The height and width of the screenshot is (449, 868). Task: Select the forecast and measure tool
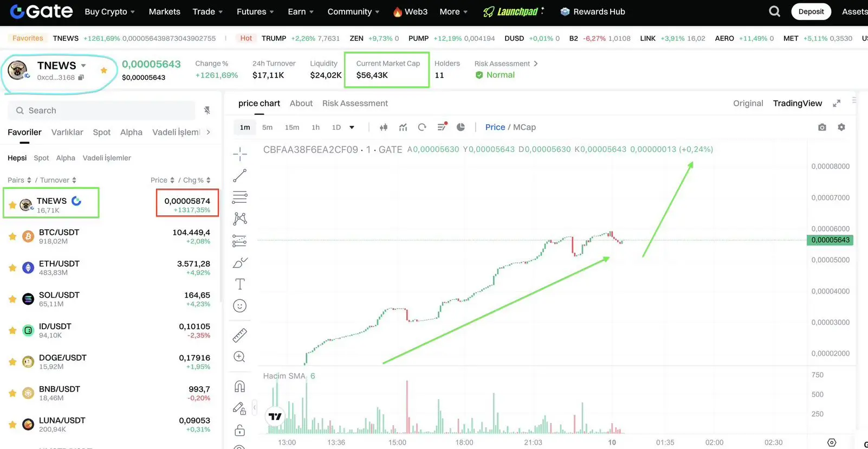click(240, 241)
